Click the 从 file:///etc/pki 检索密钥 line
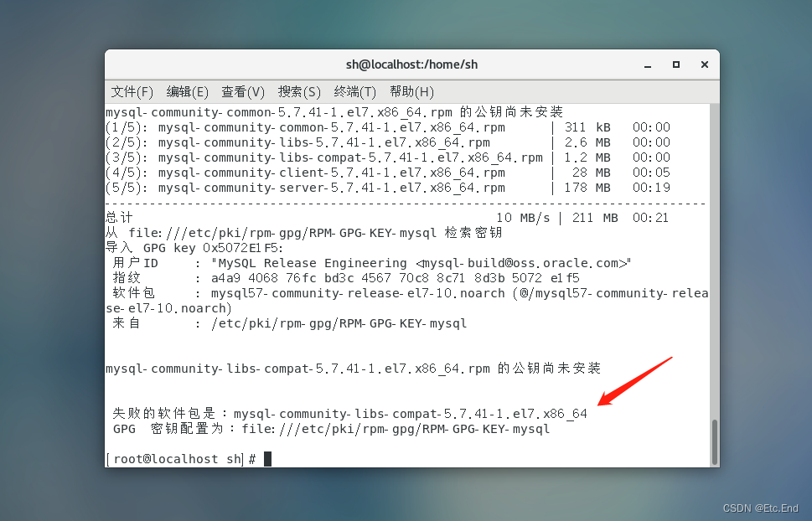Image resolution: width=812 pixels, height=521 pixels. 304,233
